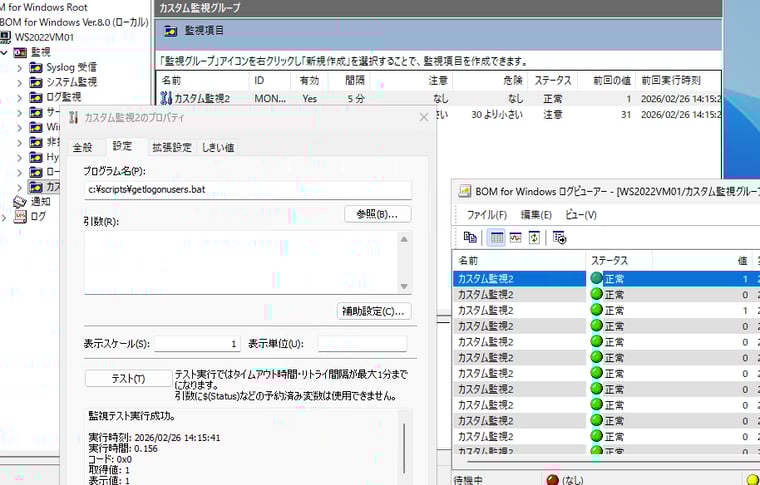Select highlighted カスタム監視2 row in log viewer
Viewport: 760px width, 485px height.
pyautogui.click(x=606, y=279)
